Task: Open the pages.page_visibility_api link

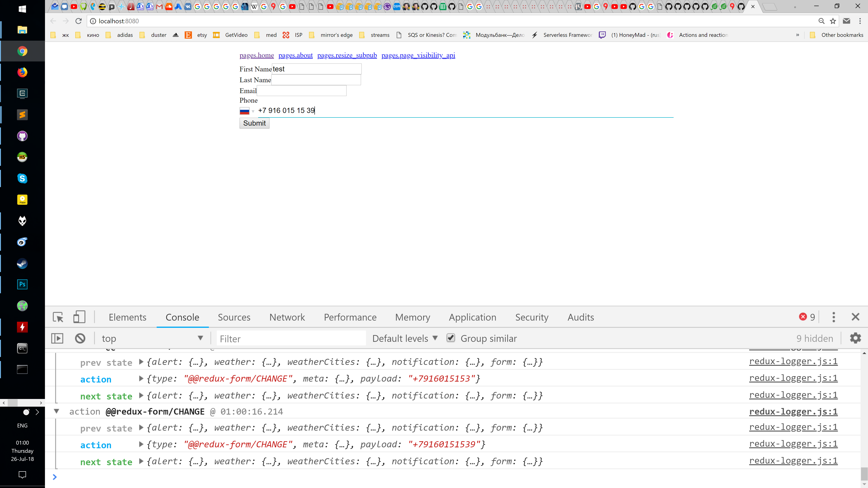Action: (x=418, y=55)
